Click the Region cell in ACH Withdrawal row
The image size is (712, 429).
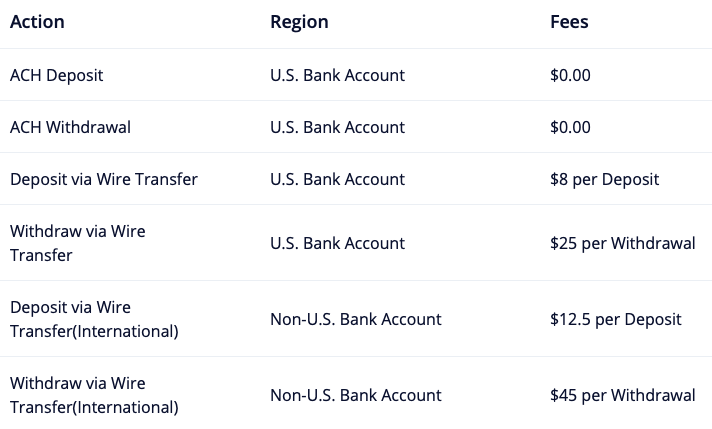click(x=337, y=127)
